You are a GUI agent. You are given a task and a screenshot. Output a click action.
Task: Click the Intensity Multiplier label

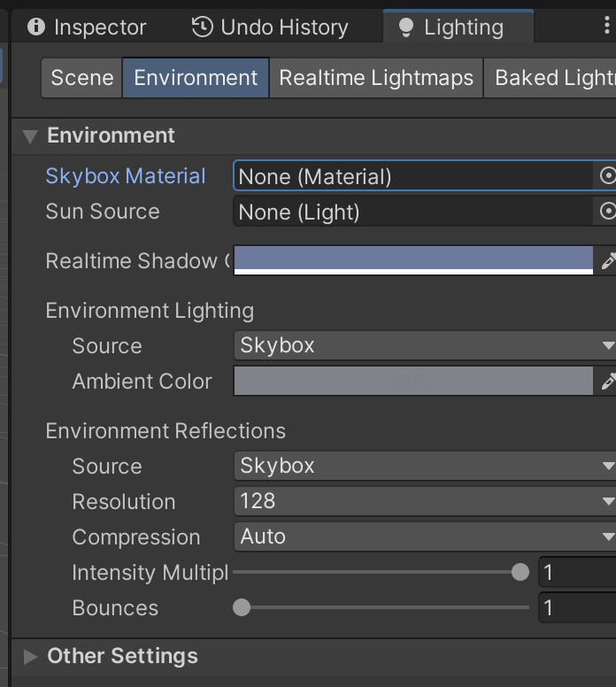pos(150,573)
